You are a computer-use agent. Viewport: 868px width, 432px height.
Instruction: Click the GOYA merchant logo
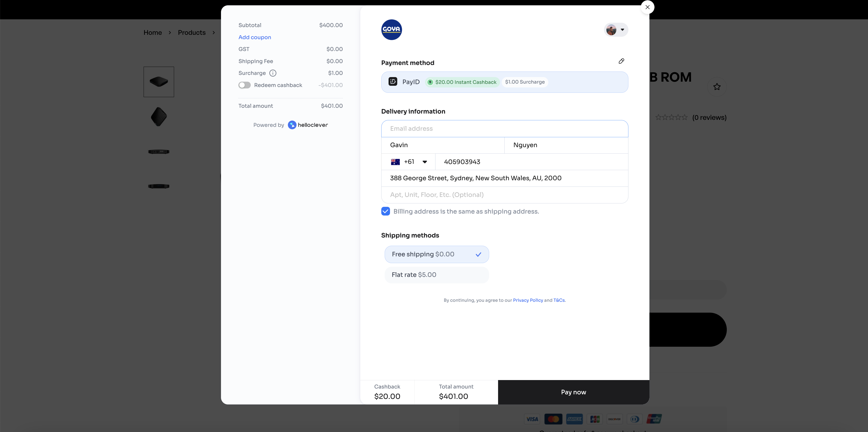pos(391,30)
